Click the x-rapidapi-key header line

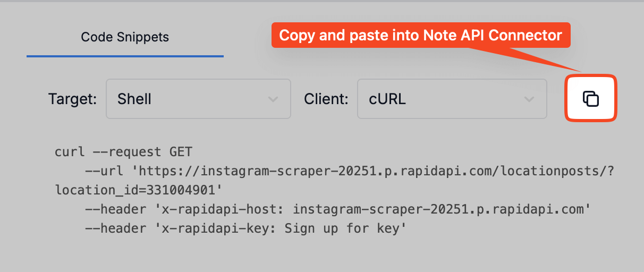(245, 228)
